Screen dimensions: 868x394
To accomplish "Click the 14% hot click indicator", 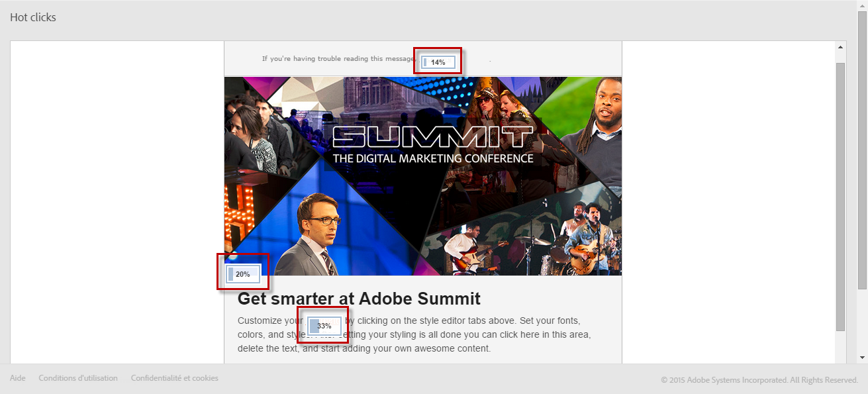I will tap(438, 62).
